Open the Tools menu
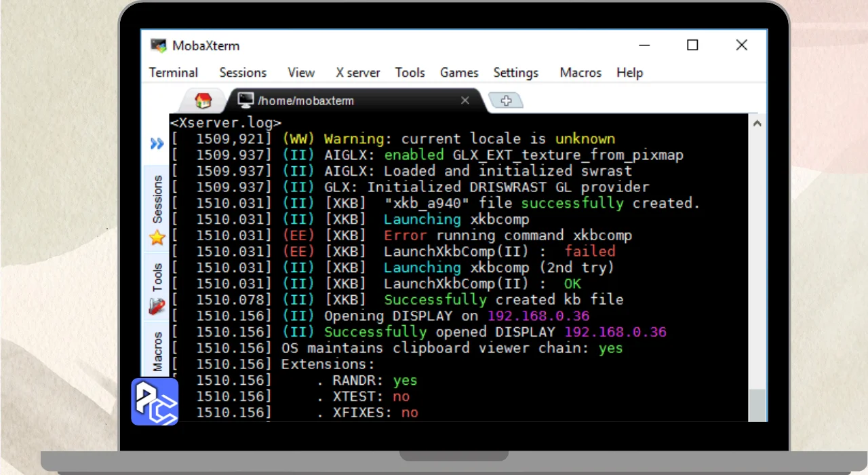The height and width of the screenshot is (475, 868). point(410,73)
